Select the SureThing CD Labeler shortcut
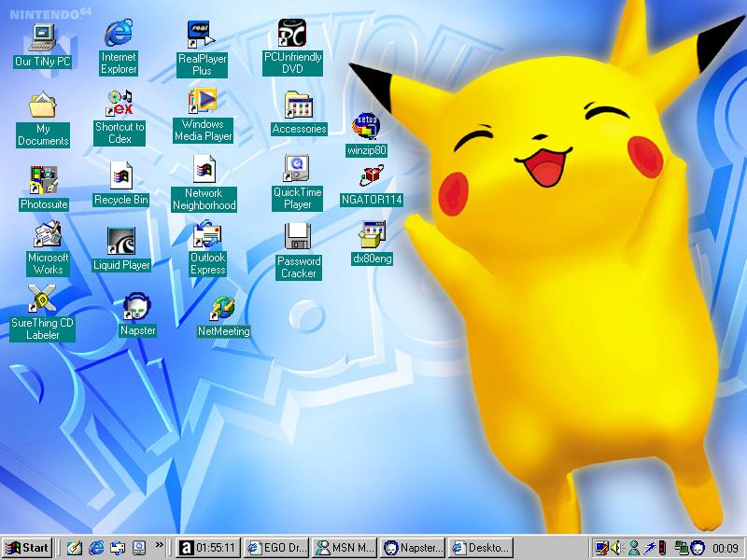This screenshot has height=560, width=747. 42,300
